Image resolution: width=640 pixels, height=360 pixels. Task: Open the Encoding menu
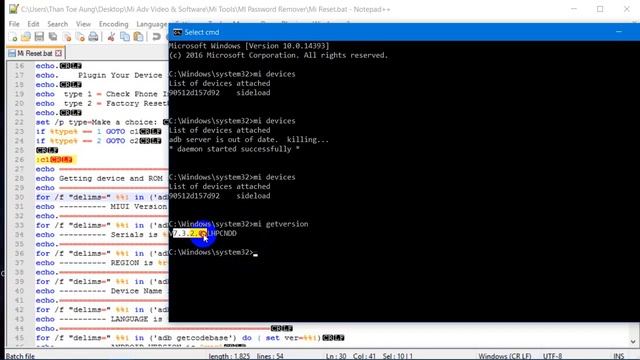point(113,24)
